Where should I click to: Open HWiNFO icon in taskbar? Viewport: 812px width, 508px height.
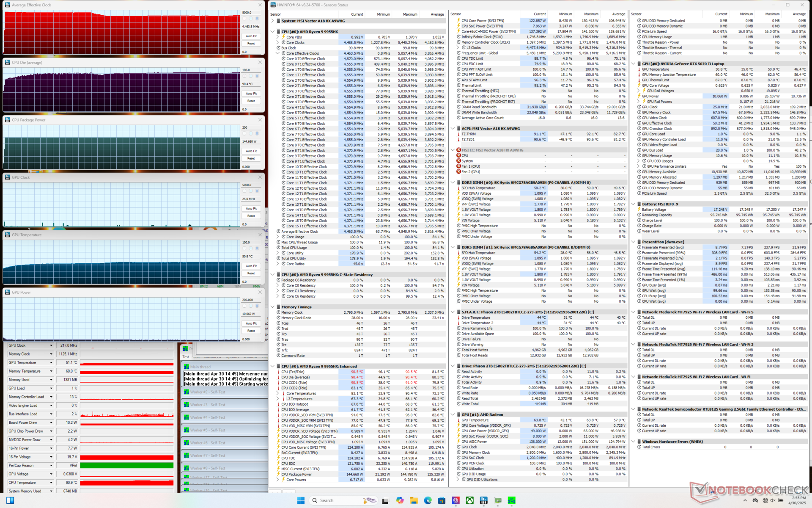pyautogui.click(x=483, y=500)
